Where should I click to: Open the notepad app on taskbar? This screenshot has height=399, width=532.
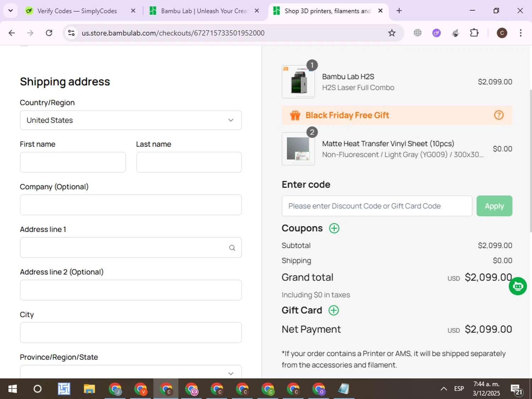343,389
